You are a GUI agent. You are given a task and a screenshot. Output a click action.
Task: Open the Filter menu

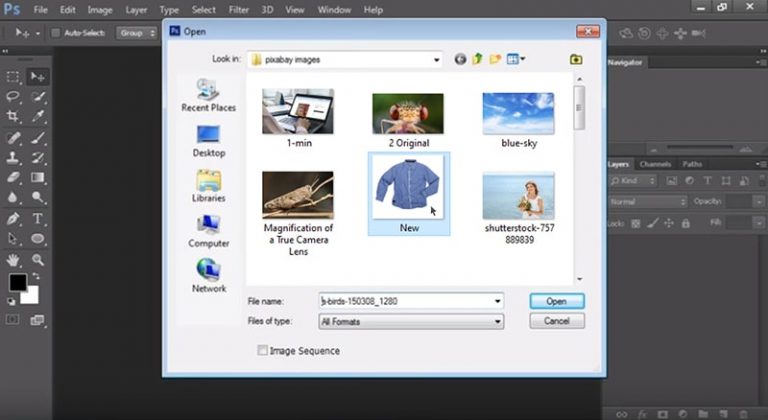click(238, 10)
